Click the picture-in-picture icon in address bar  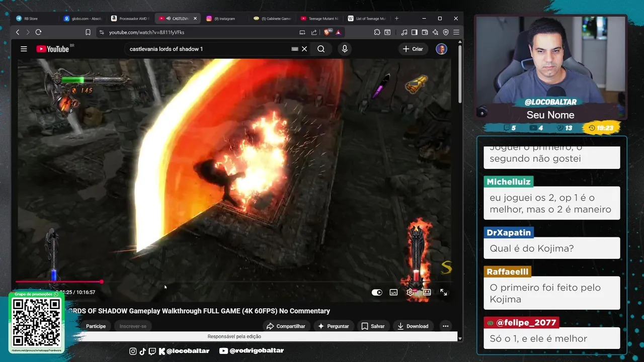pyautogui.click(x=302, y=32)
